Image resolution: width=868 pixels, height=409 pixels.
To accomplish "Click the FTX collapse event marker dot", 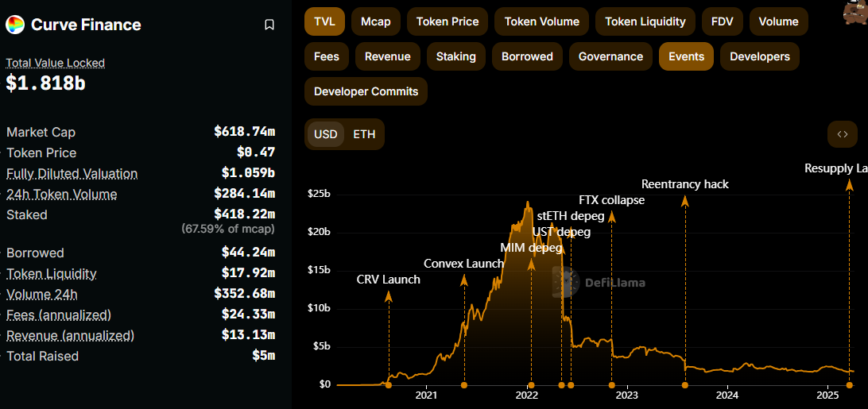I will tap(612, 385).
